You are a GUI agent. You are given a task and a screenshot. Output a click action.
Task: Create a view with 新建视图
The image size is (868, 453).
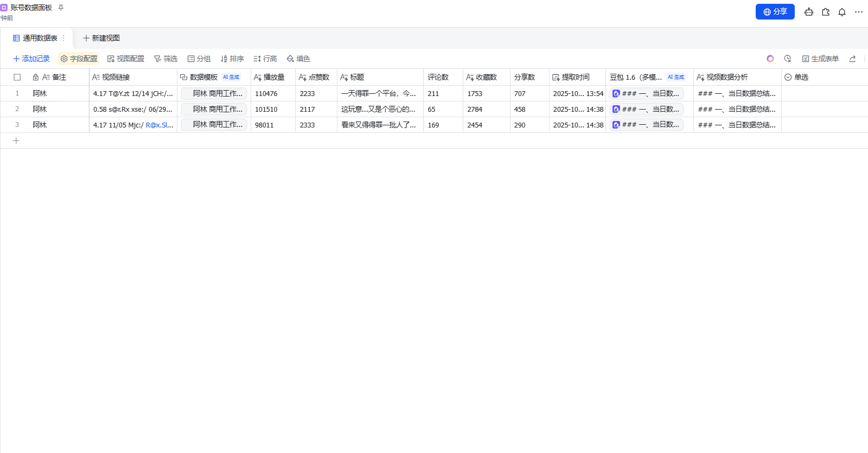[x=101, y=38]
